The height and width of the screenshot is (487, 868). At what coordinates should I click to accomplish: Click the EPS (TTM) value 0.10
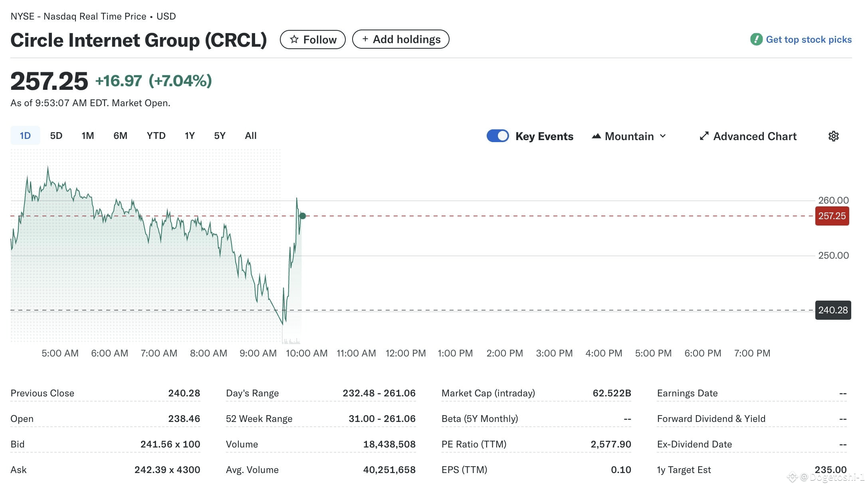pyautogui.click(x=621, y=470)
